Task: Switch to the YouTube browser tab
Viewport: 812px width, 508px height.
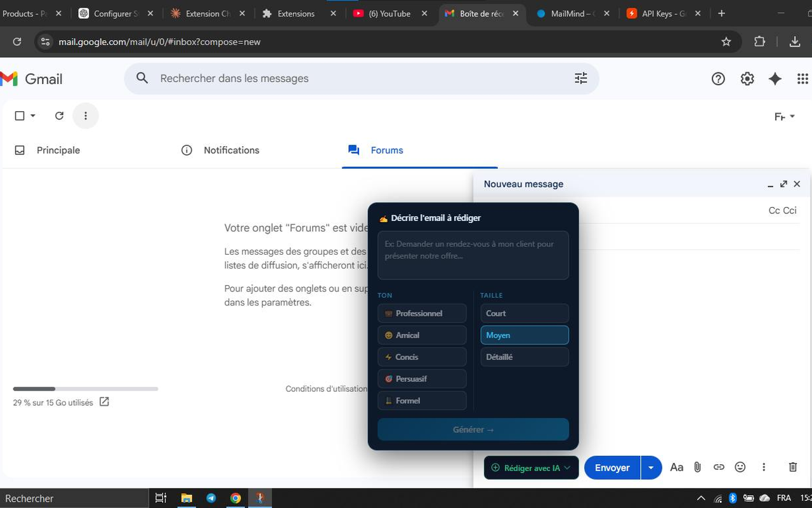Action: coord(390,13)
